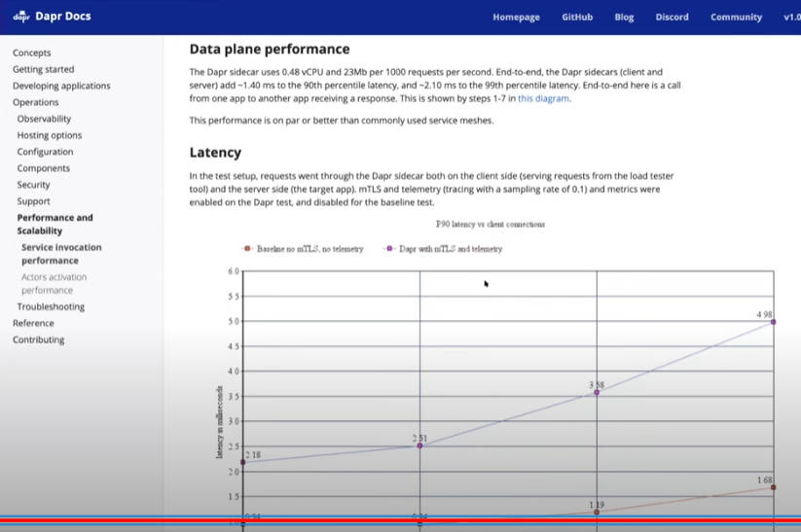
Task: Click the Latency heading
Action: (x=215, y=153)
